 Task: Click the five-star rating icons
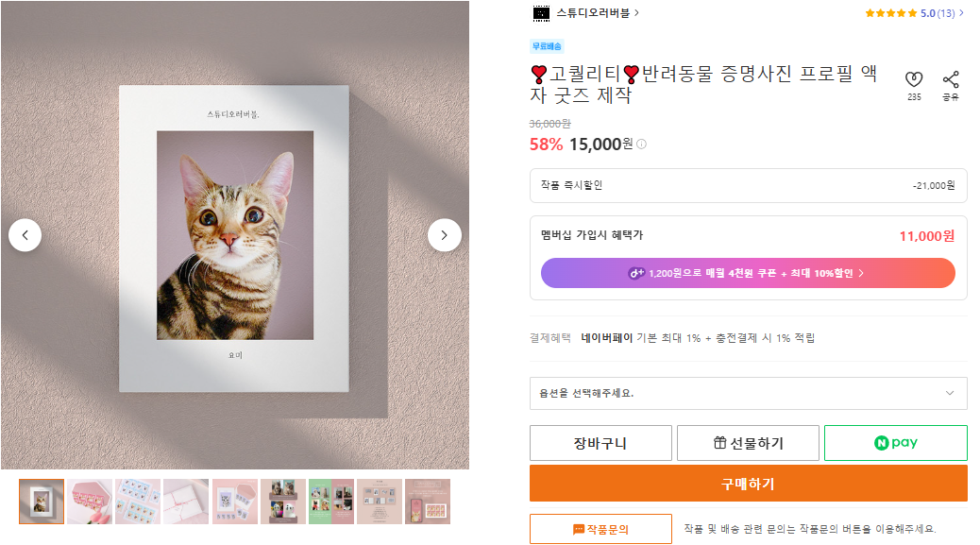(x=890, y=13)
